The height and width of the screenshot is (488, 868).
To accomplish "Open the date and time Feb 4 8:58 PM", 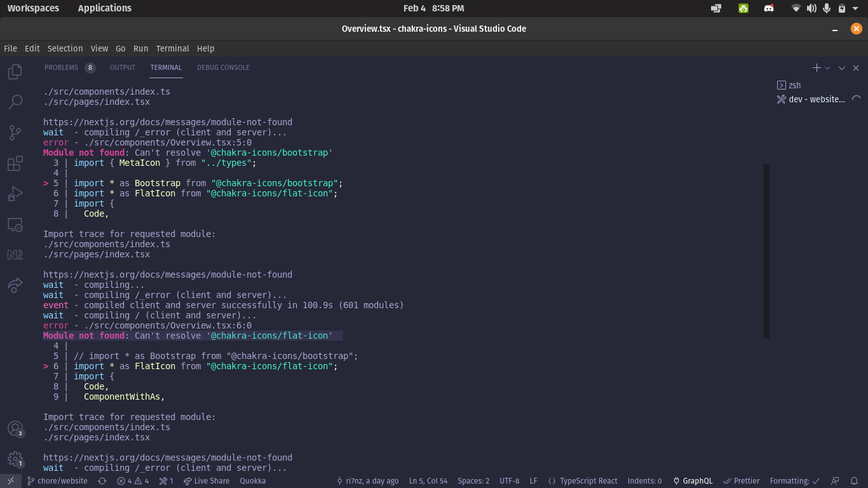I will (x=434, y=8).
